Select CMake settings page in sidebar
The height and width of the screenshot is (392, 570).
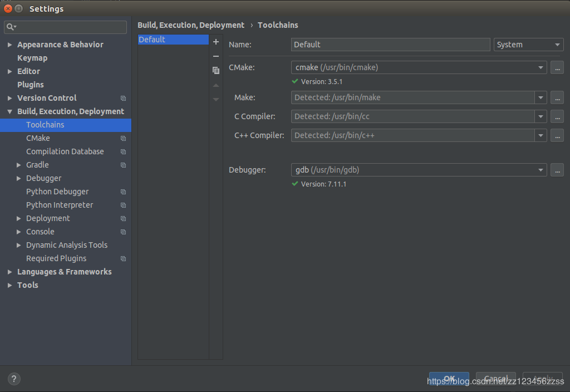click(38, 138)
